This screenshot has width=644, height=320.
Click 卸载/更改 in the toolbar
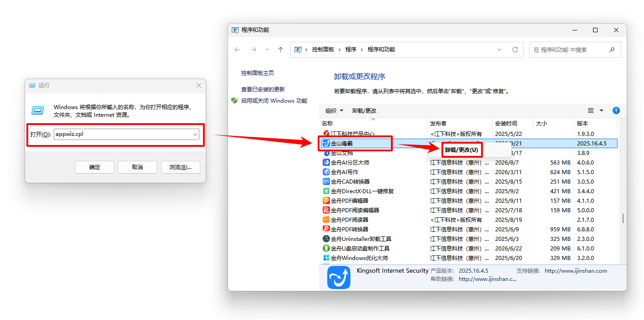(x=365, y=110)
